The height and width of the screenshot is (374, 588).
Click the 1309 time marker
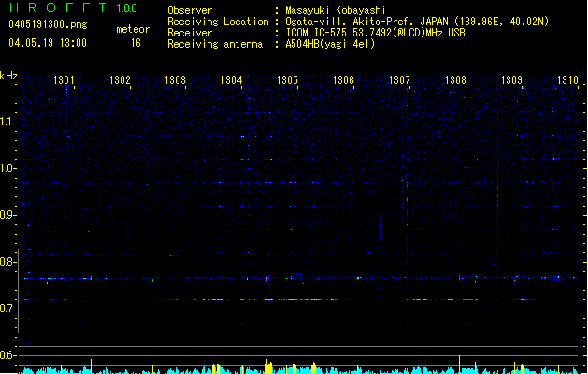click(511, 80)
